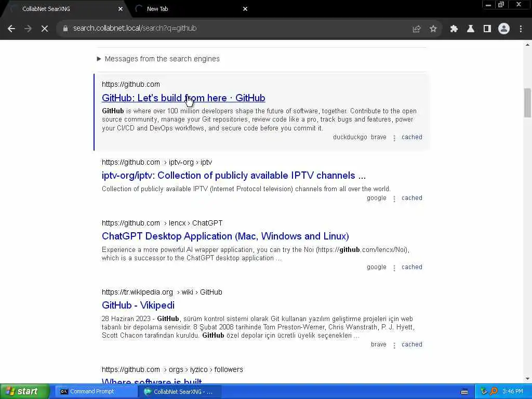Click google engine label on ChatGPT result
The image size is (532, 399).
(x=377, y=267)
